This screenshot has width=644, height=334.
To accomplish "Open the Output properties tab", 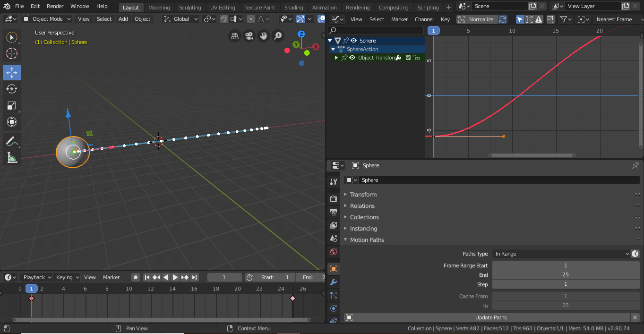I will (x=334, y=212).
